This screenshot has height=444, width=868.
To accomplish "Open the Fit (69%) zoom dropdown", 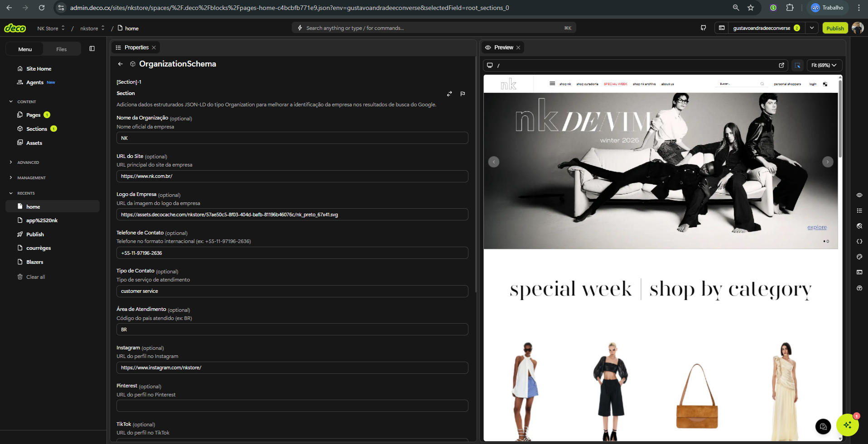I will tap(824, 65).
